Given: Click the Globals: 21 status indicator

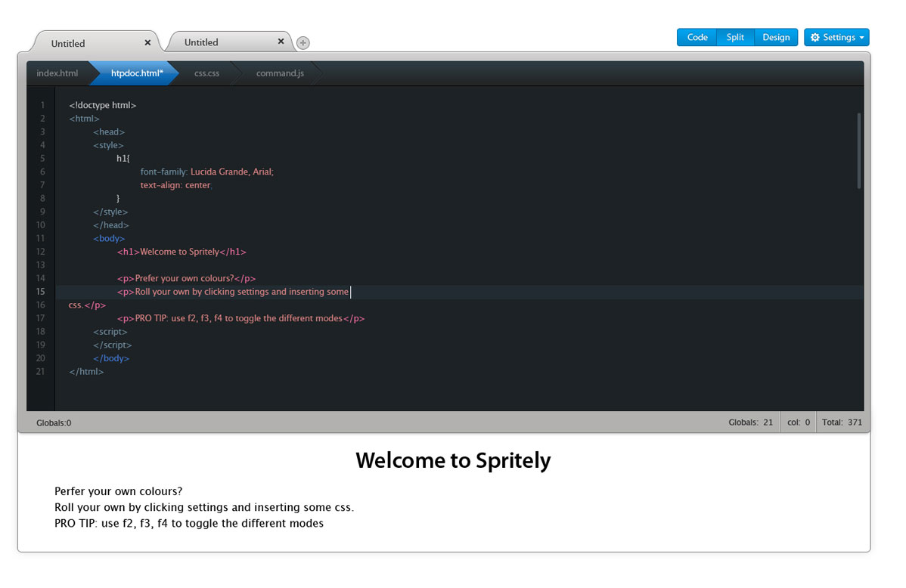Looking at the screenshot, I should point(750,422).
